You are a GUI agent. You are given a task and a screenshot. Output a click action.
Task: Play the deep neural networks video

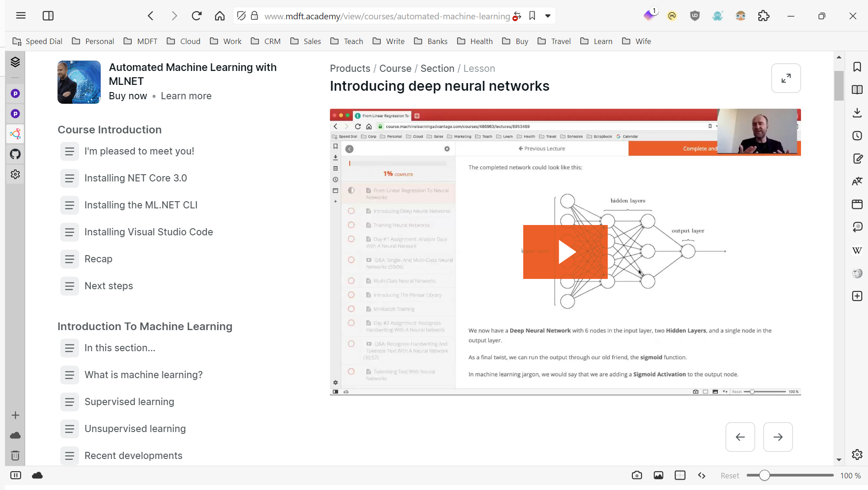565,252
